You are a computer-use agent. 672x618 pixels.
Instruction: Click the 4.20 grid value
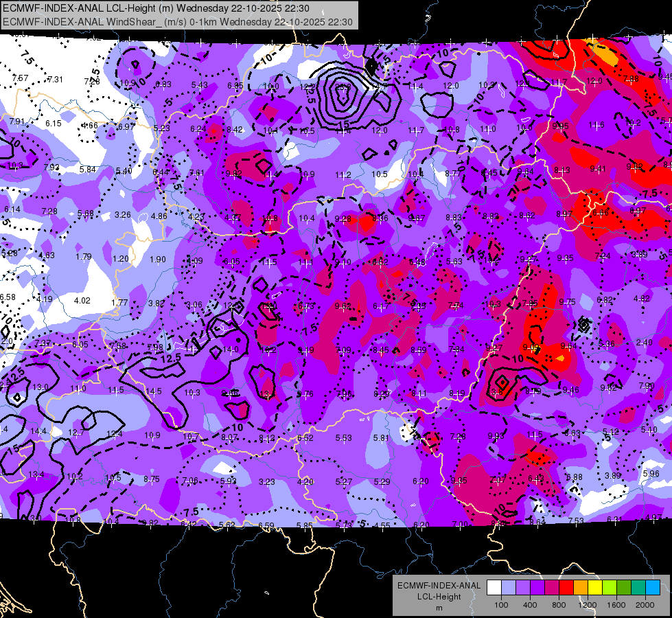pyautogui.click(x=305, y=481)
